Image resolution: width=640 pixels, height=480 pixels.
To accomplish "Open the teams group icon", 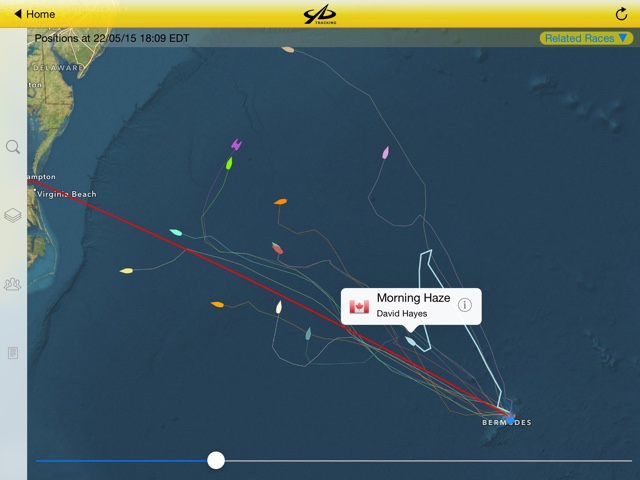I will point(13,284).
